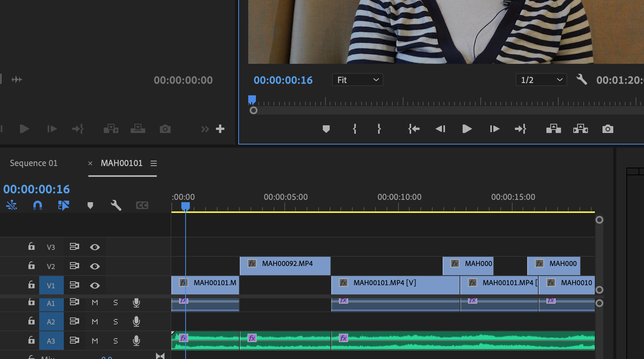Screen dimensions: 644x359
Task: Hide track V3 output eye
Action: point(95,247)
